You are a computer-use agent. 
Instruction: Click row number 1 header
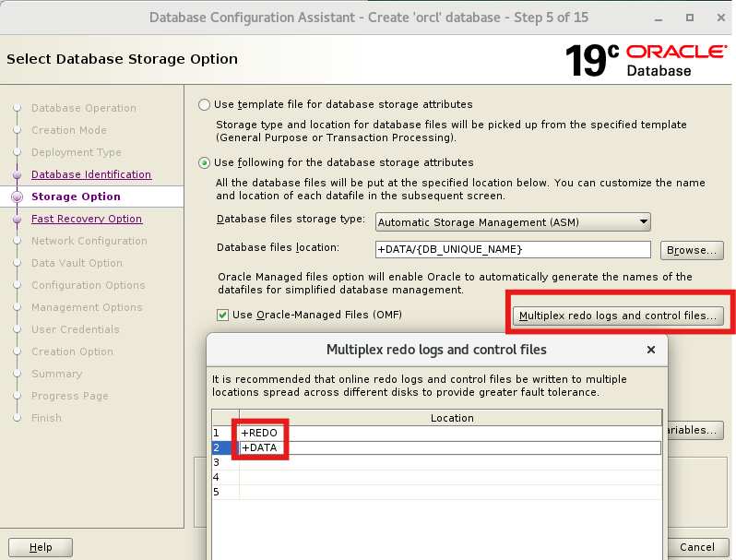(225, 433)
